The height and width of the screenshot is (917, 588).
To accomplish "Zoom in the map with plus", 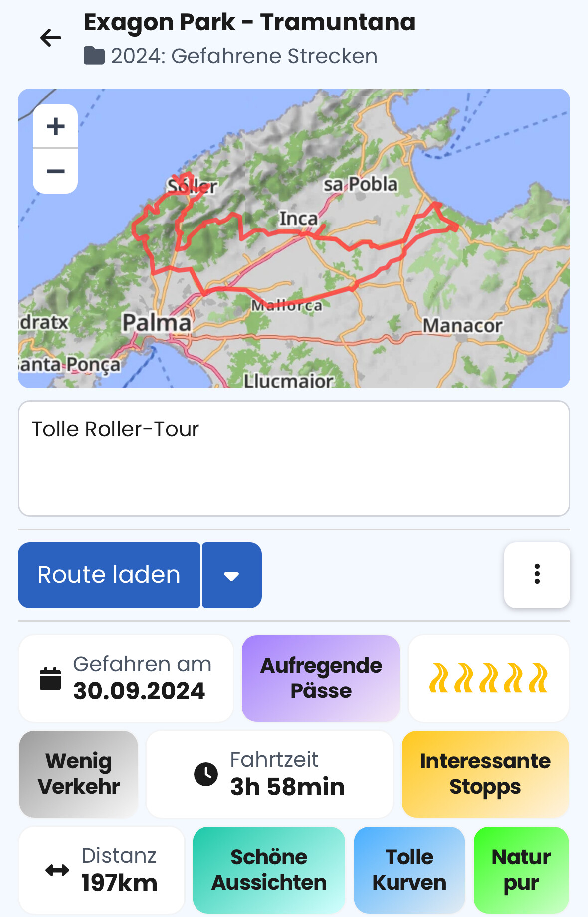I will [x=55, y=126].
